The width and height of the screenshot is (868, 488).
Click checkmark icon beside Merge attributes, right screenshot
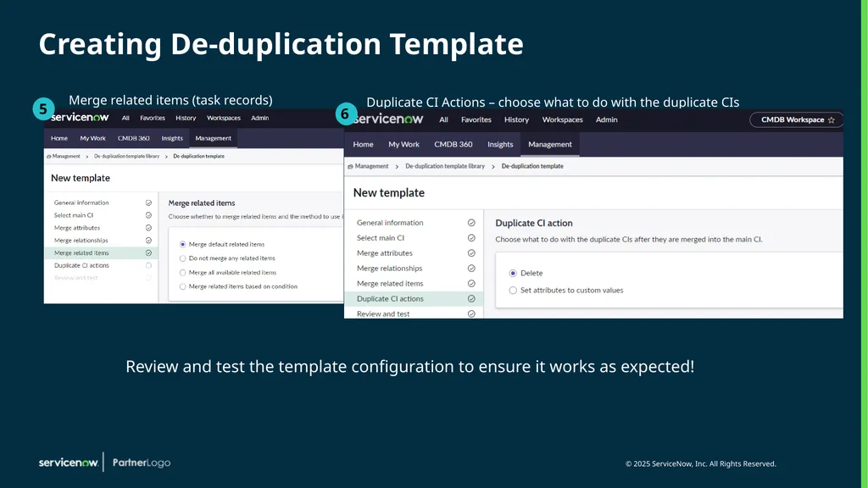coord(471,253)
